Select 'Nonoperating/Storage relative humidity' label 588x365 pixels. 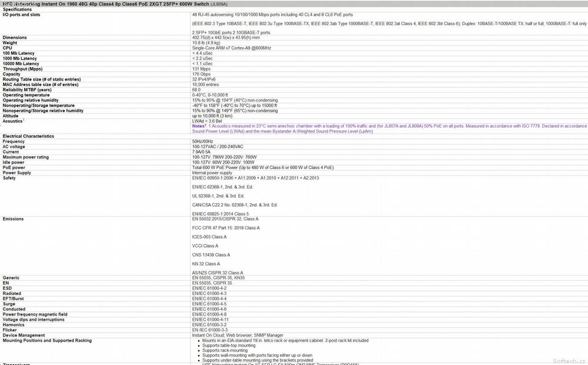(43, 111)
